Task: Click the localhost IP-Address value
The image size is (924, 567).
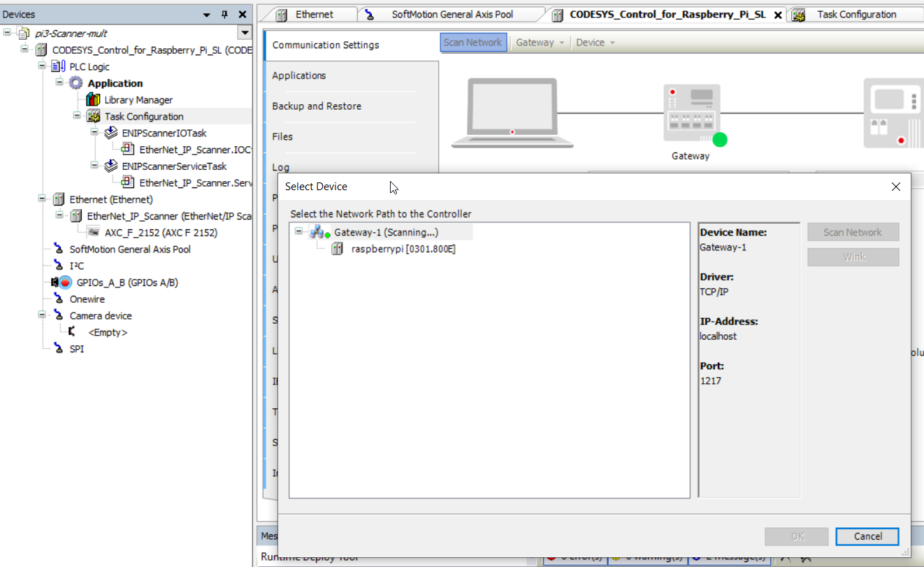Action: [x=718, y=336]
